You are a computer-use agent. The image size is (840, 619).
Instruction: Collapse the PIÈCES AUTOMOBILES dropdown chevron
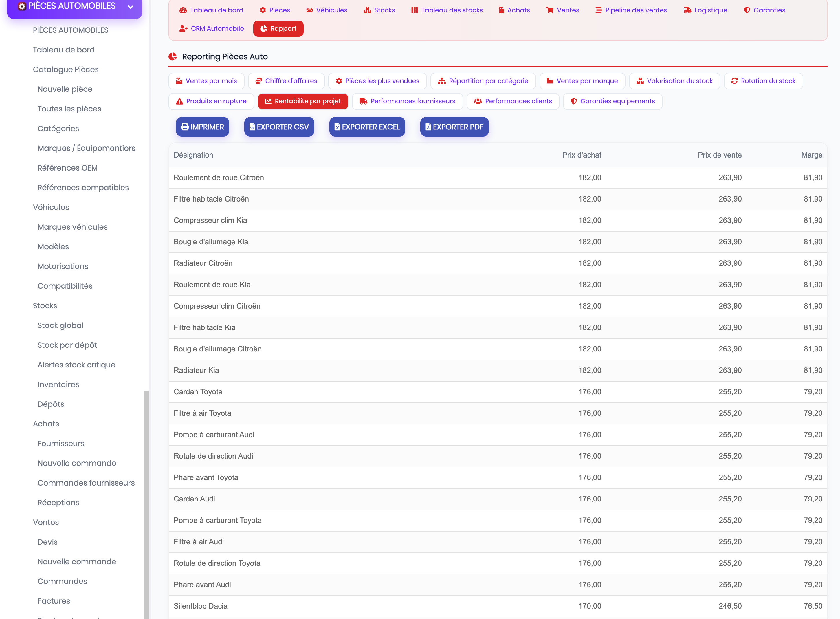pos(130,6)
